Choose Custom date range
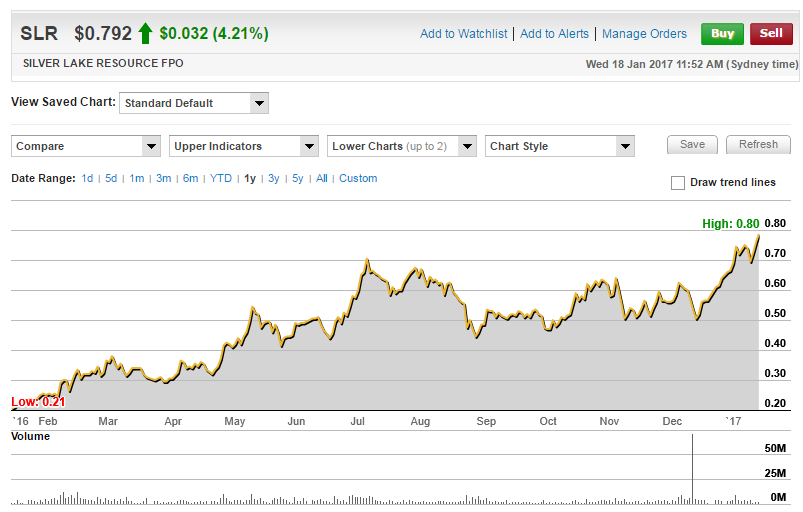 358,179
